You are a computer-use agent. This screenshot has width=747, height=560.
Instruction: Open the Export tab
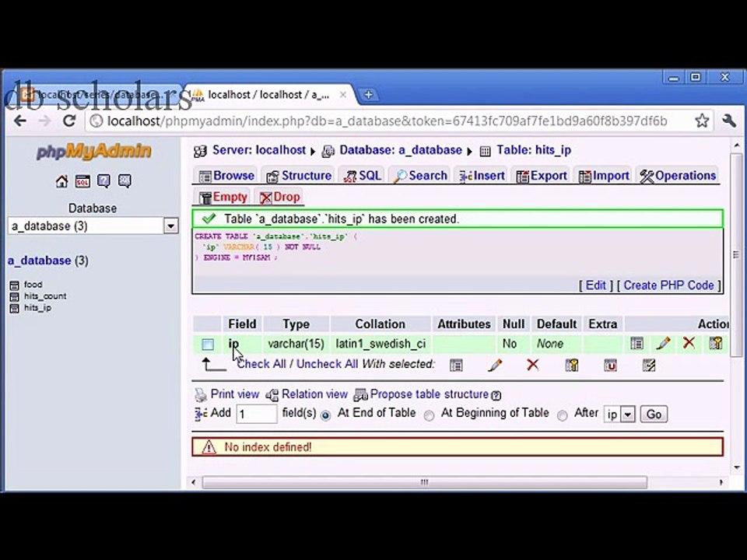tap(542, 176)
